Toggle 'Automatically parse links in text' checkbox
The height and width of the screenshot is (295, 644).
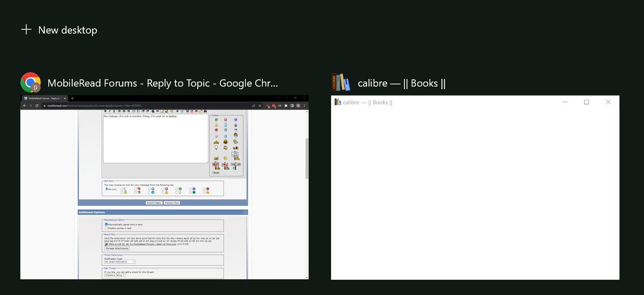point(106,224)
